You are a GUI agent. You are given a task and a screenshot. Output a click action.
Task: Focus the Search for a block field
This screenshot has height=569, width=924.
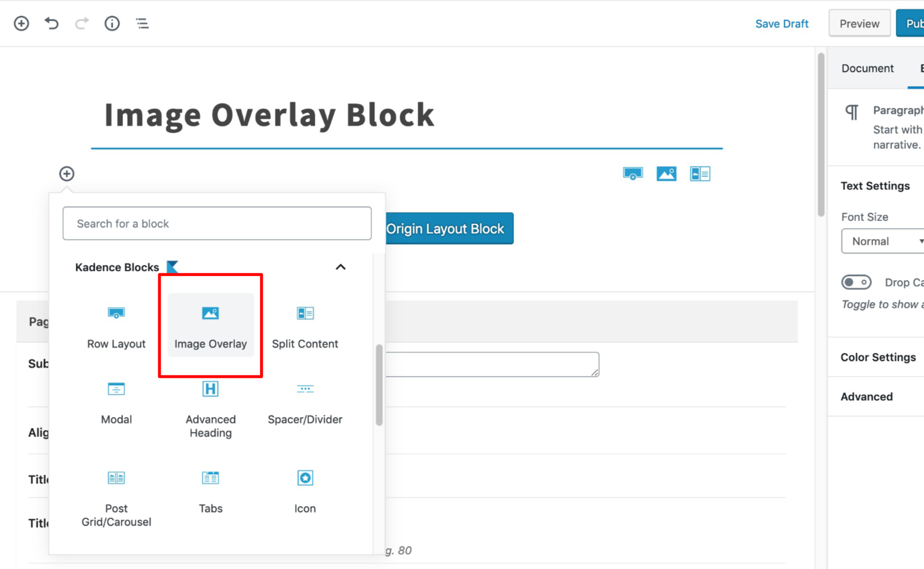pyautogui.click(x=217, y=224)
